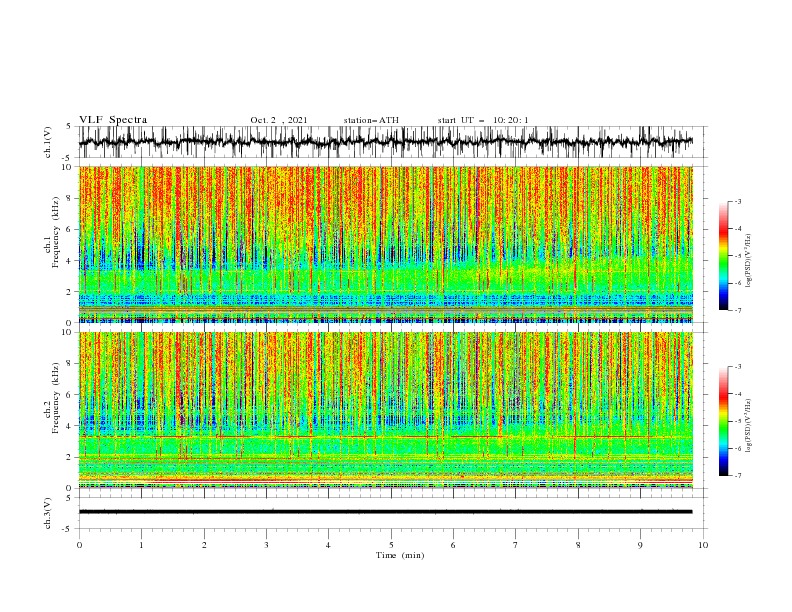The width and height of the screenshot is (792, 612).
Task: Click the ch.1 log(PSD) colorbar label
Action: coord(749,261)
